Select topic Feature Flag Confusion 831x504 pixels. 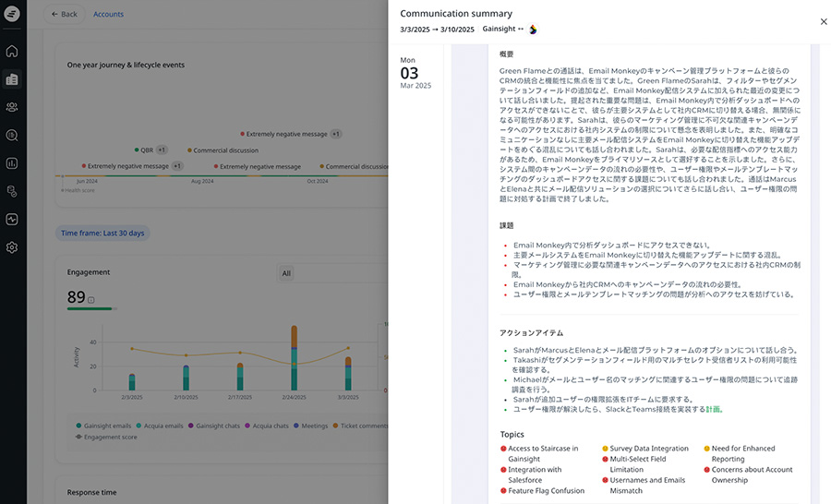[543, 491]
